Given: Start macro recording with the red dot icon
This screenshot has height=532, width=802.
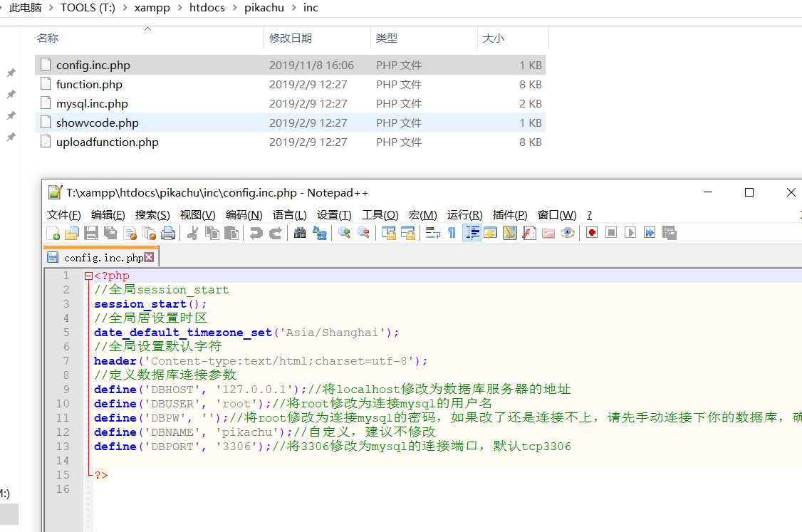Looking at the screenshot, I should (592, 234).
